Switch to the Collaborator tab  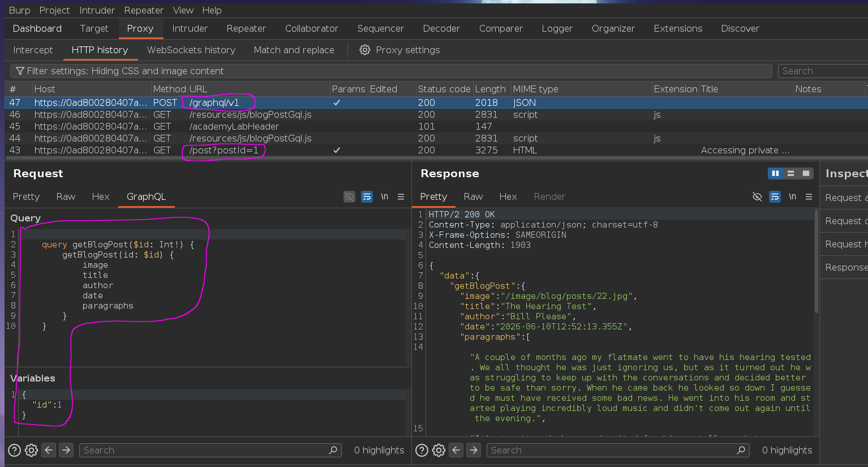[x=312, y=28]
